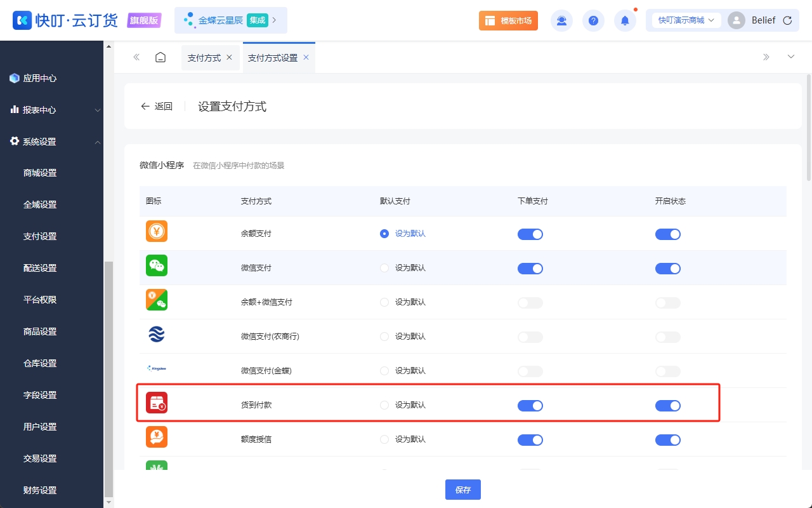812x508 pixels.
Task: Toggle 开启状态 switch for 货到付款
Action: (x=668, y=406)
